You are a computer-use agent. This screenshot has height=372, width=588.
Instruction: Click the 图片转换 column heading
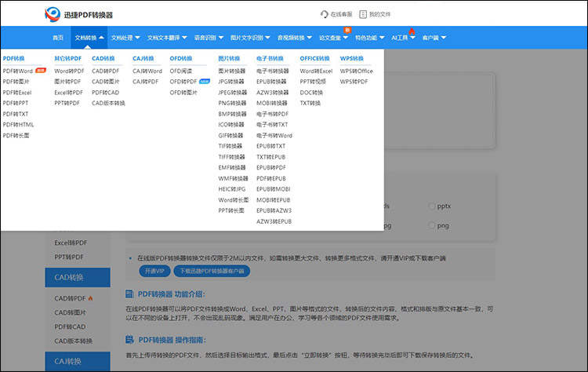(x=229, y=59)
